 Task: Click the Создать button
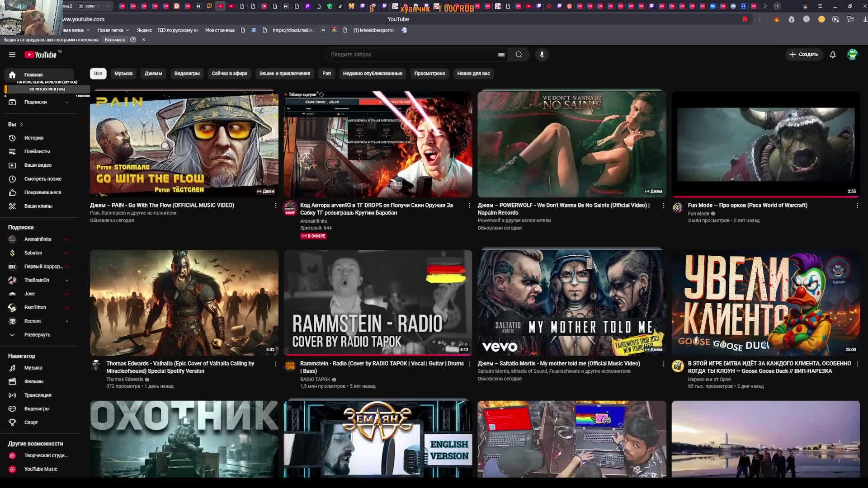point(804,54)
